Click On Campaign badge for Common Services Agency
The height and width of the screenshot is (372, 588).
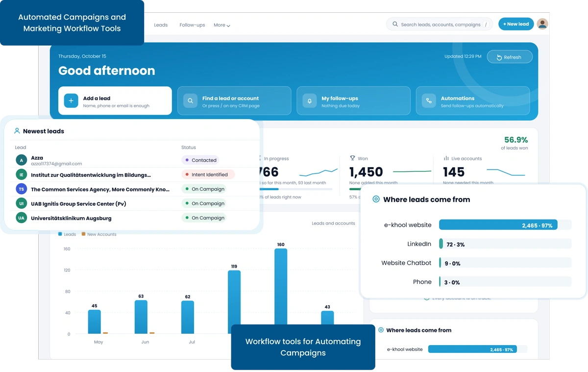204,189
